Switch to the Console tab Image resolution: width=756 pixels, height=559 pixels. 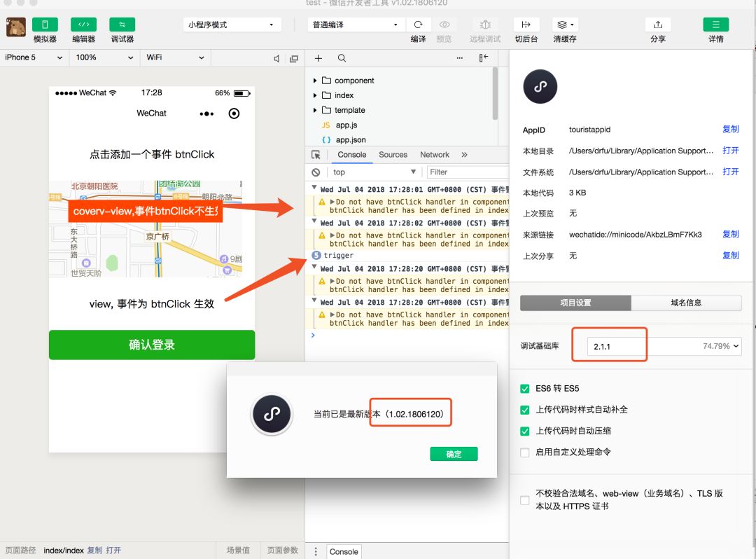click(351, 155)
